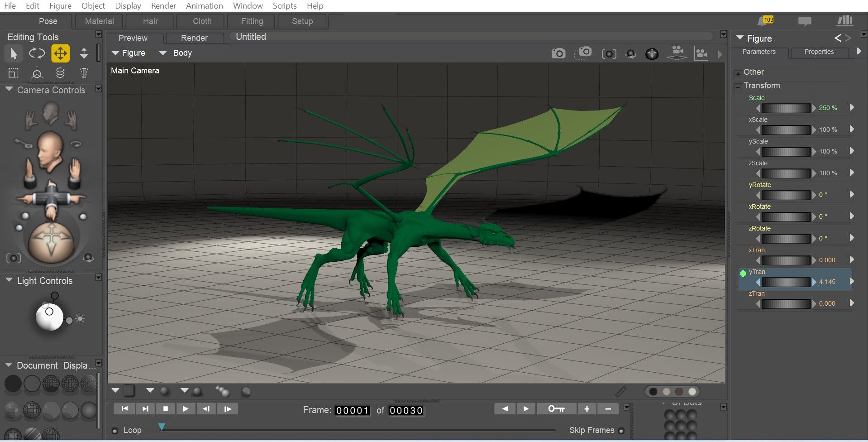Open the Scripts menu
The image size is (868, 442).
pos(285,6)
